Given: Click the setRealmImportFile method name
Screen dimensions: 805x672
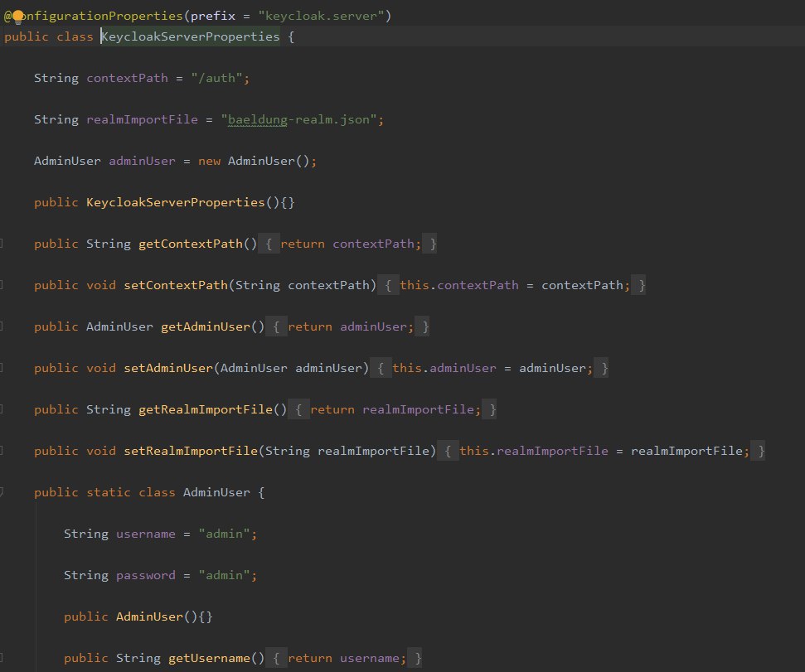Looking at the screenshot, I should (191, 452).
